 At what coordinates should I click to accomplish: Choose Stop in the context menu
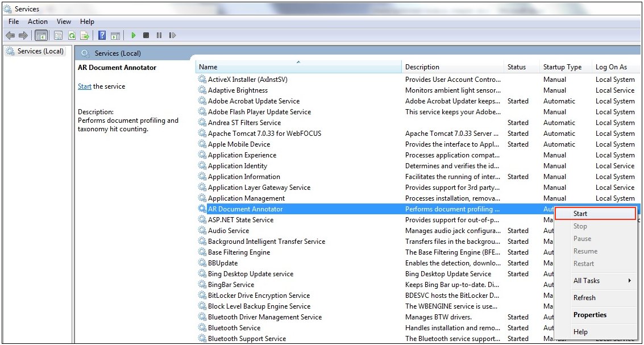pos(595,226)
